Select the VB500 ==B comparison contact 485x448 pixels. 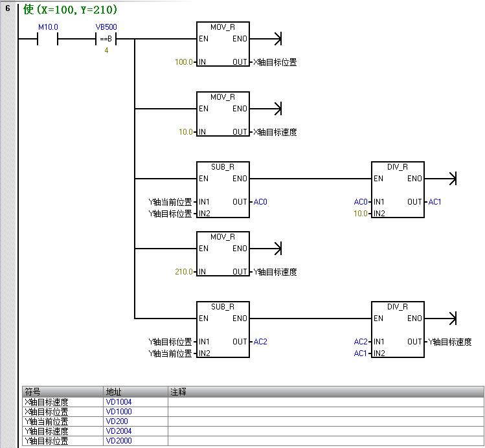coord(106,39)
